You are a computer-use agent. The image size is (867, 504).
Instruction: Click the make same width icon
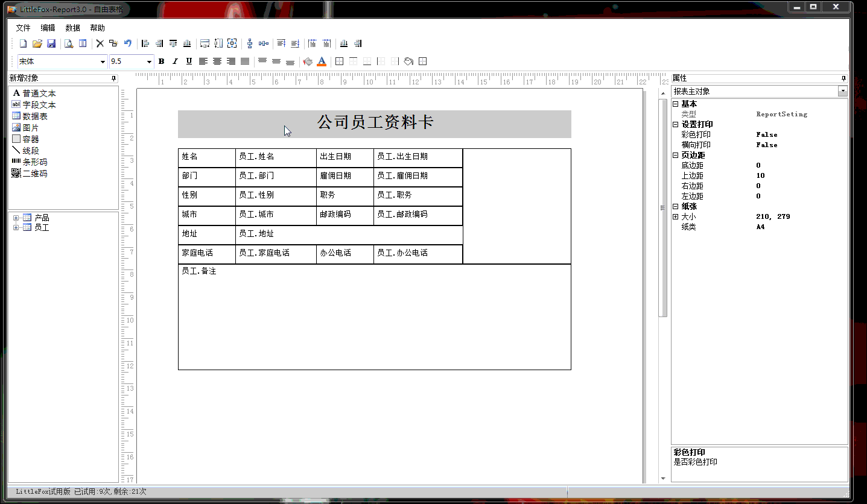click(x=205, y=43)
